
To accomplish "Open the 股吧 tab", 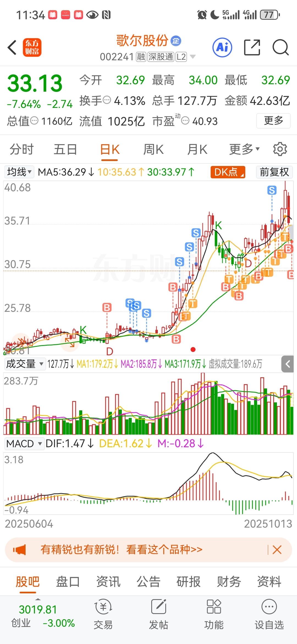I will coord(28,582).
